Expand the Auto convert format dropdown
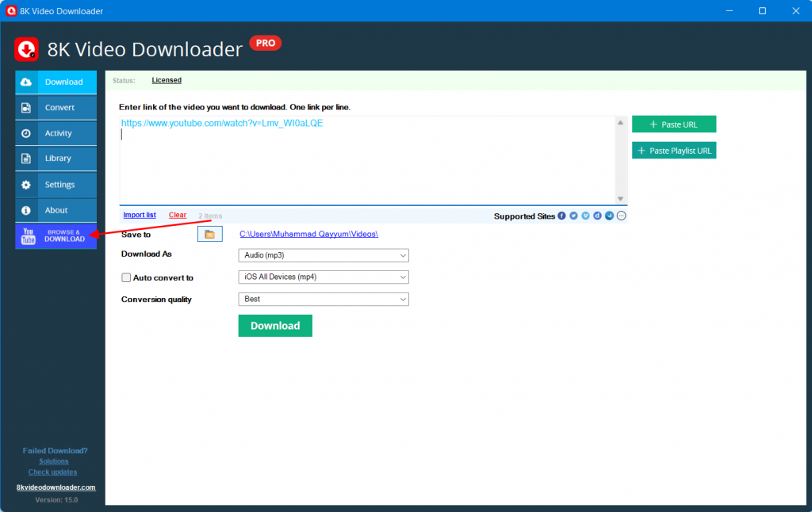 click(x=324, y=277)
